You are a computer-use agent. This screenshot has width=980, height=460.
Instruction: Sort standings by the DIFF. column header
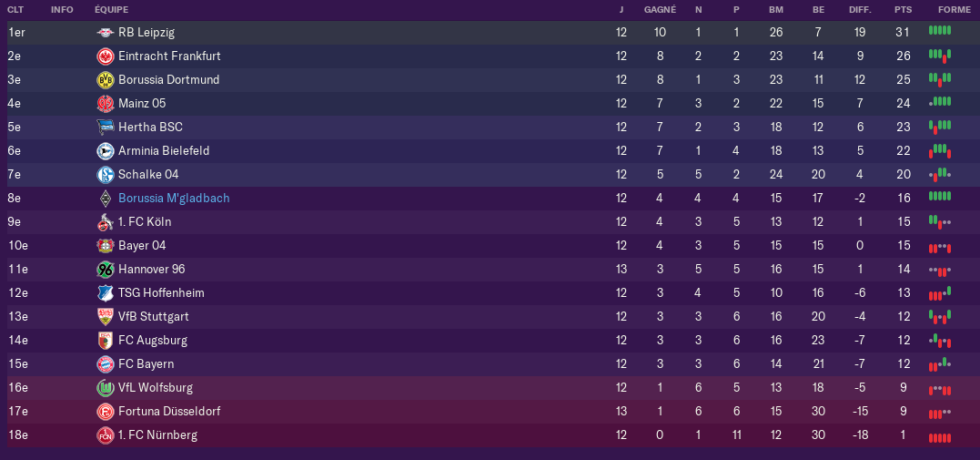pos(861,10)
